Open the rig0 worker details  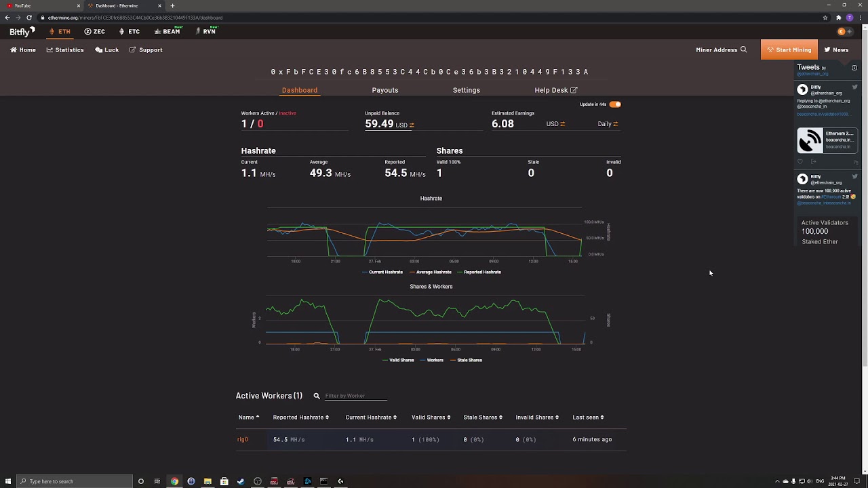point(242,439)
